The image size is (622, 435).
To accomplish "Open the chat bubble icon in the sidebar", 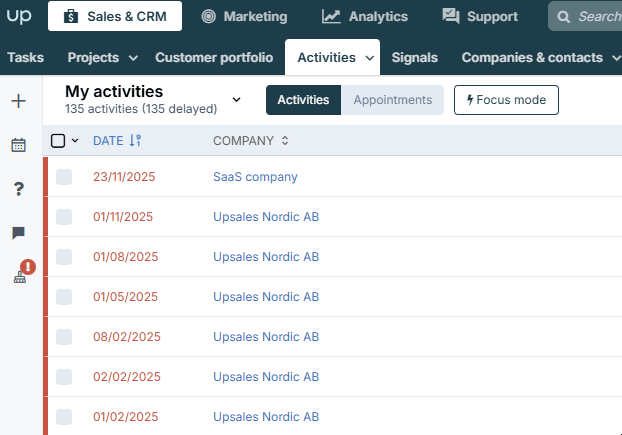I will [18, 233].
